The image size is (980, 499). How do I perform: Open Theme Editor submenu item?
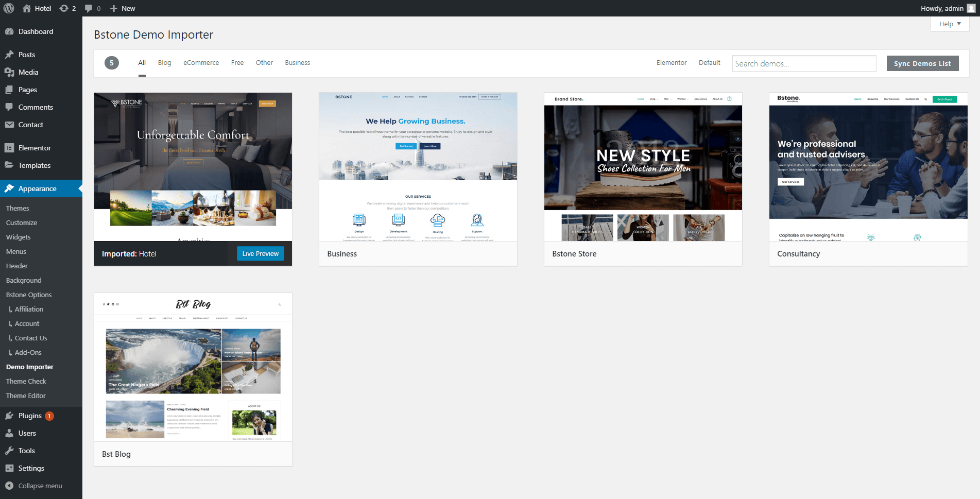26,395
